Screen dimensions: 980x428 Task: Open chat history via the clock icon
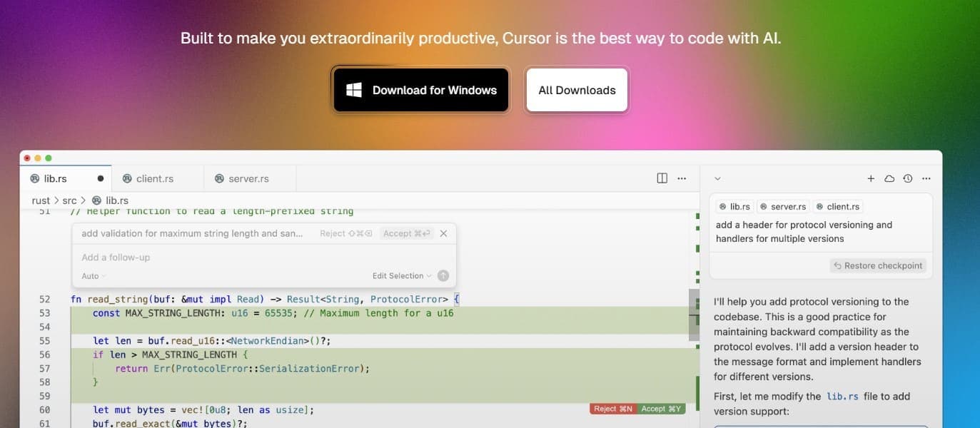click(908, 178)
